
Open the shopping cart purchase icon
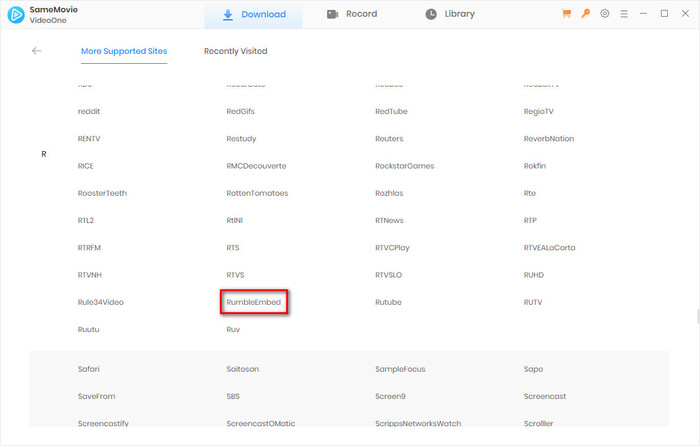click(567, 14)
